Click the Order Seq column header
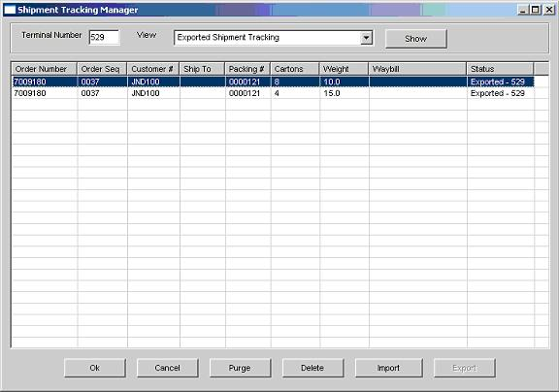This screenshot has width=559, height=392. click(x=102, y=69)
